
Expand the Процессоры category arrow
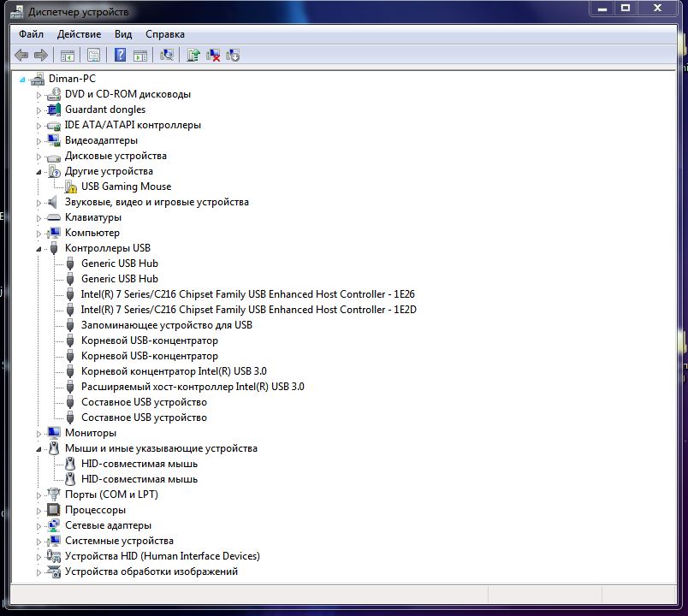[39, 510]
